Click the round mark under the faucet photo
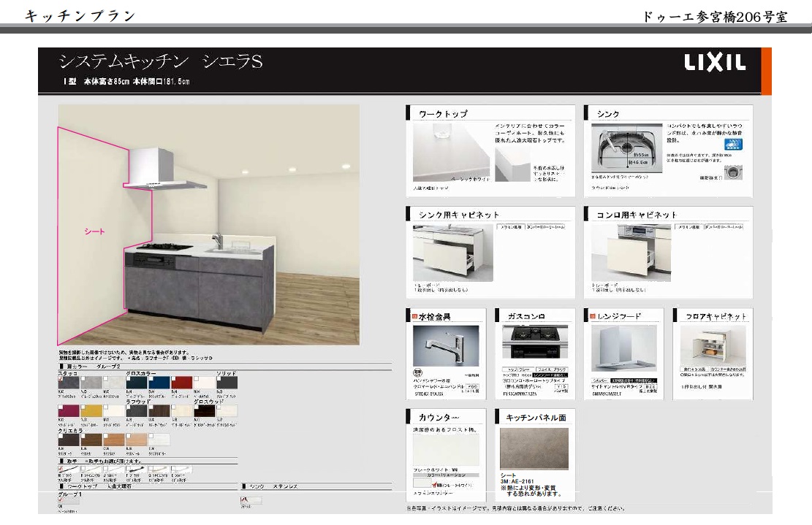812x525 pixels. click(417, 373)
